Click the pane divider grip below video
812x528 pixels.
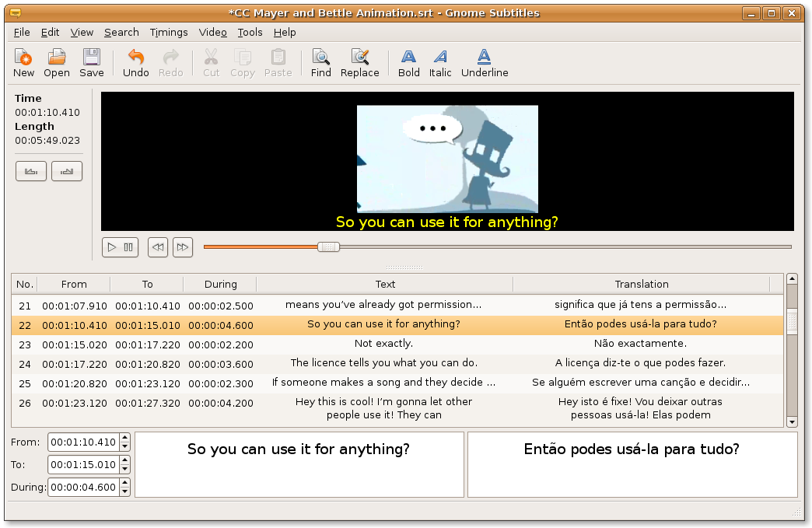(x=404, y=267)
